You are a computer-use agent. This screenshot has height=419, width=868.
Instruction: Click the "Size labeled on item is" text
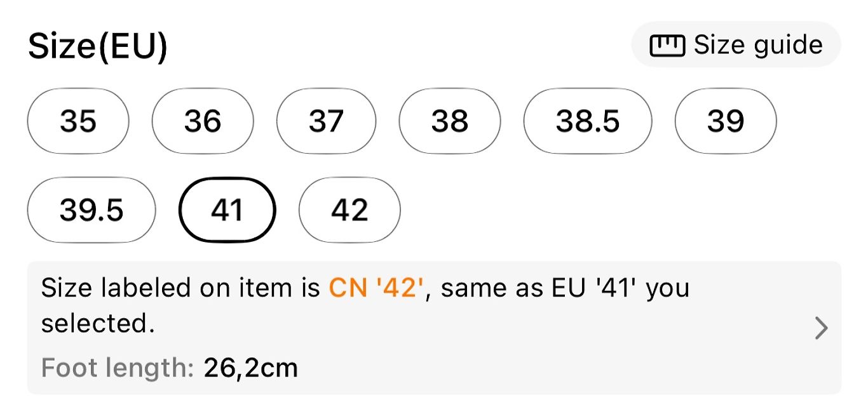180,288
